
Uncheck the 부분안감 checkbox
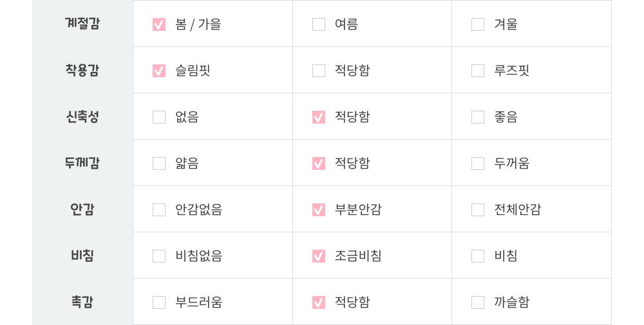pos(319,210)
